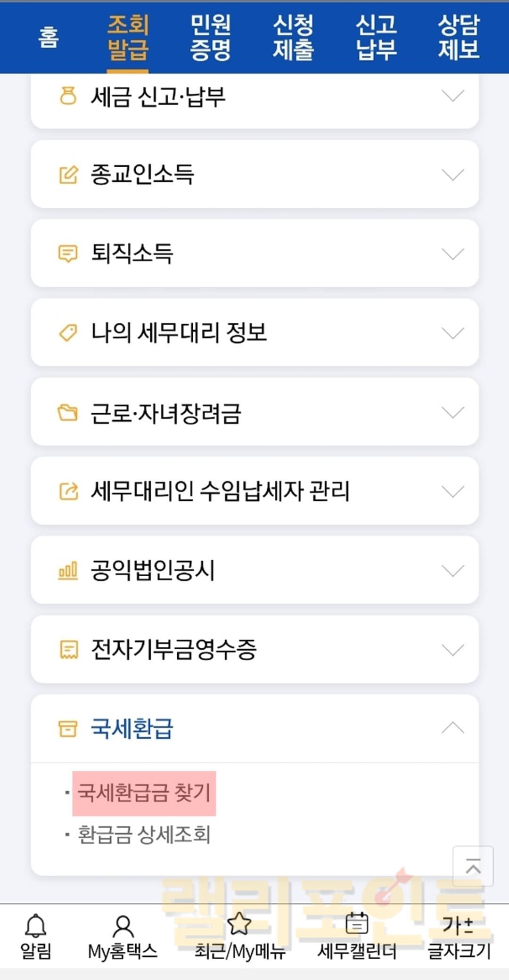Expand the 전자기부금영수증 chevron
The width and height of the screenshot is (509, 980).
(453, 650)
